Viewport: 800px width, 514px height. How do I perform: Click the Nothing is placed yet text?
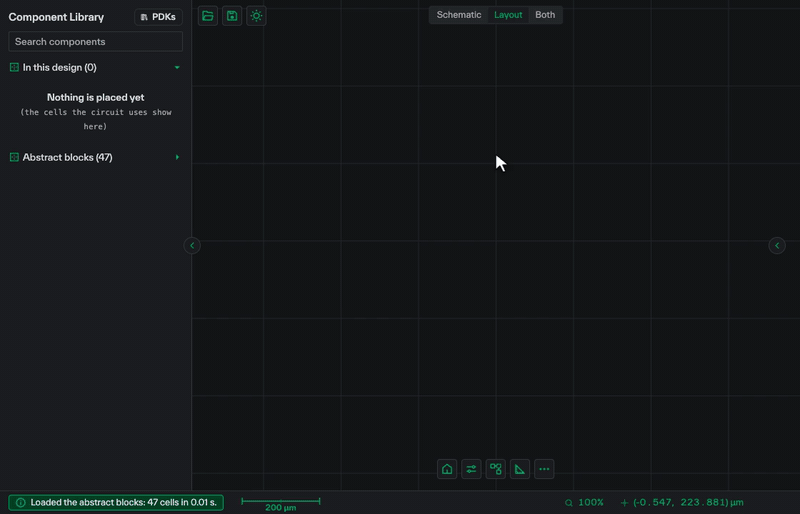pyautogui.click(x=95, y=97)
